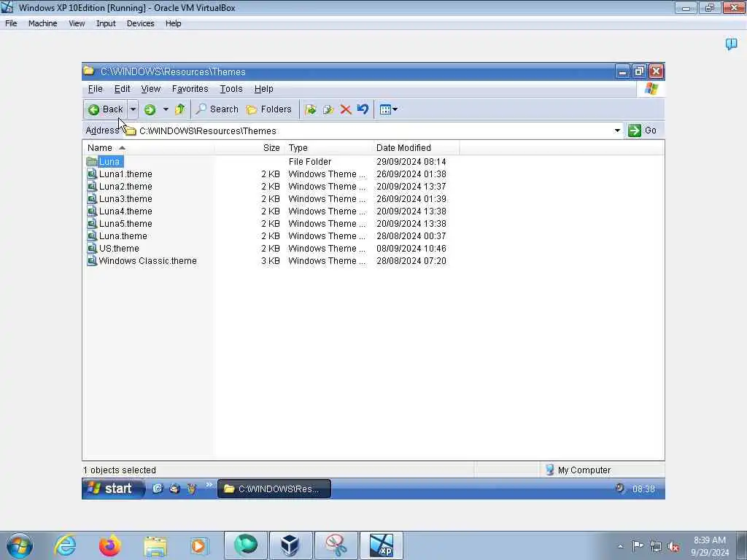This screenshot has height=560, width=747.
Task: Open VirtualBox Input menu
Action: 106,23
